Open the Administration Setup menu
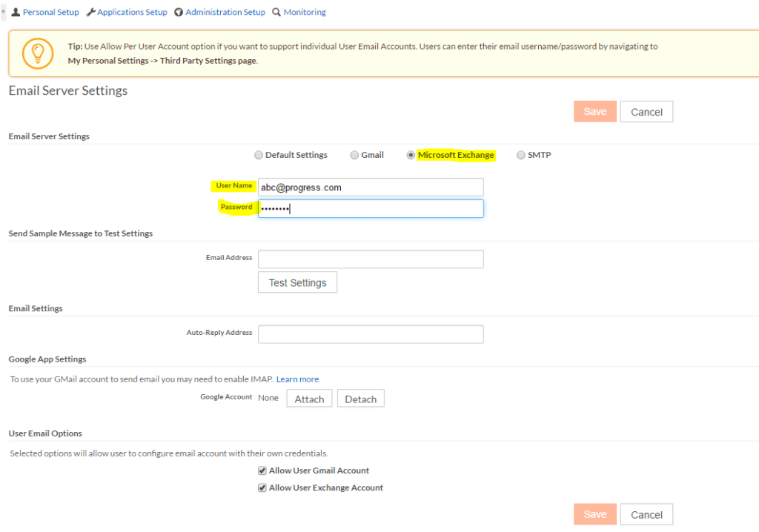Viewport: 759px width, 532px height. (x=219, y=13)
